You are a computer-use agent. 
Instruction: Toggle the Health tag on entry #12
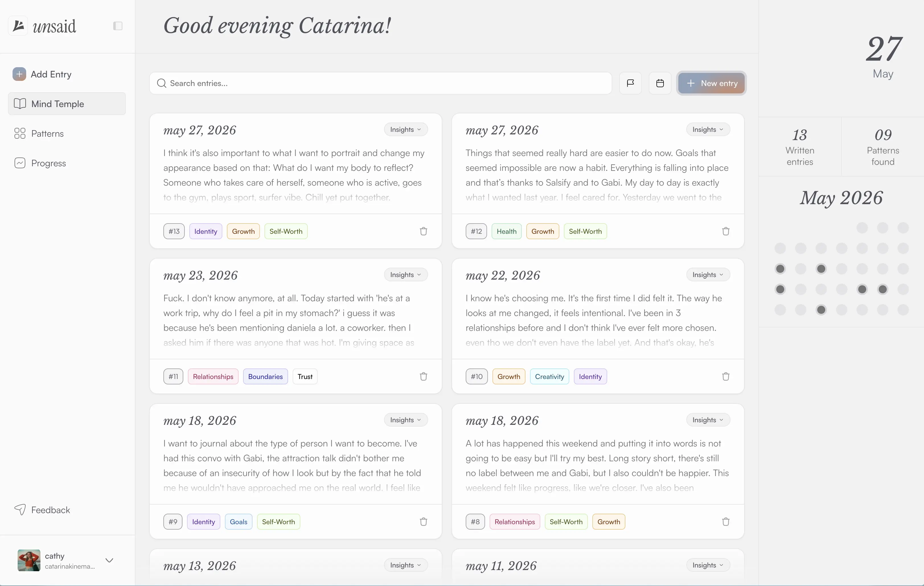[506, 231]
